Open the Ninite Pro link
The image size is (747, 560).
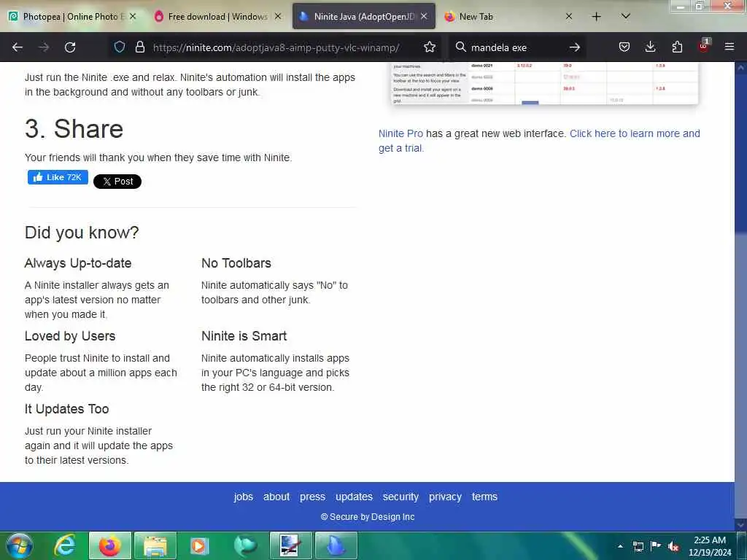click(400, 134)
